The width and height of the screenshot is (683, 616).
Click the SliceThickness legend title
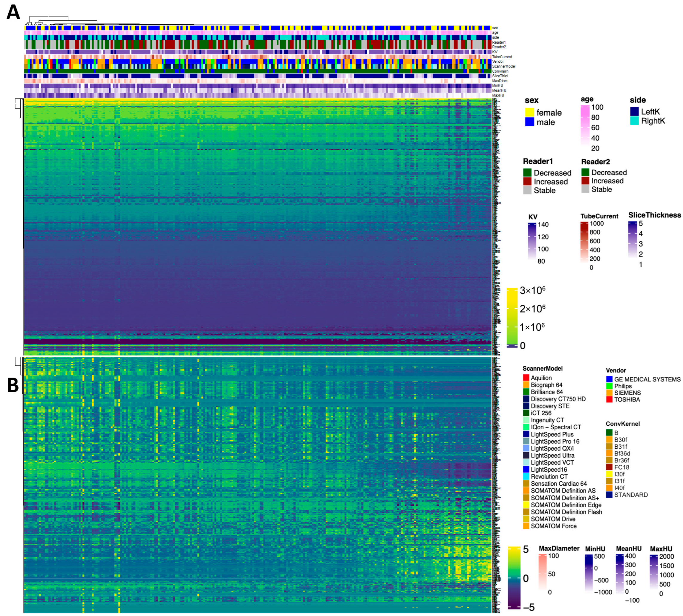654,215
